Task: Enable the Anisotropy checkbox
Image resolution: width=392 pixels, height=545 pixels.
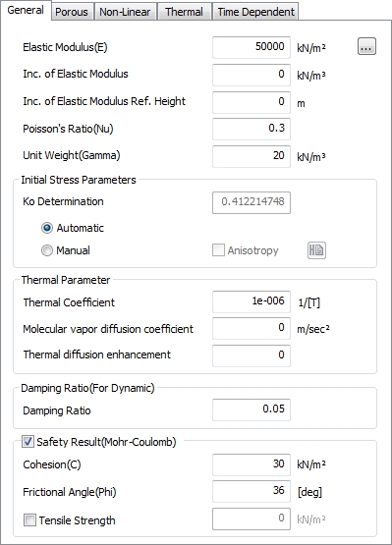Action: point(218,250)
